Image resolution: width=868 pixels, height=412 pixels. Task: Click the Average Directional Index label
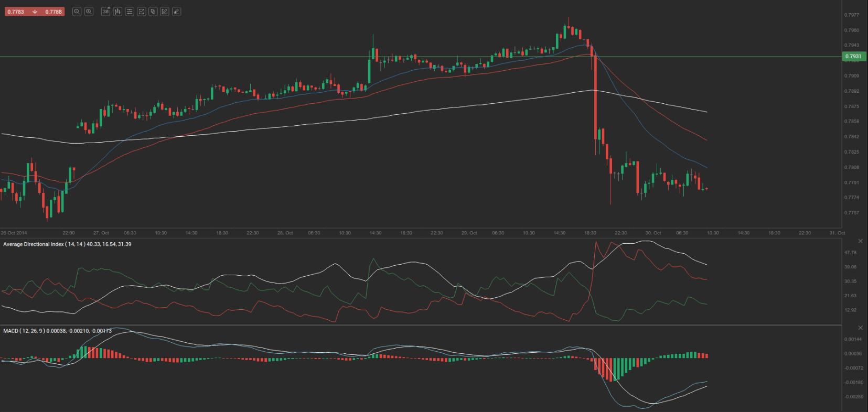tap(67, 244)
